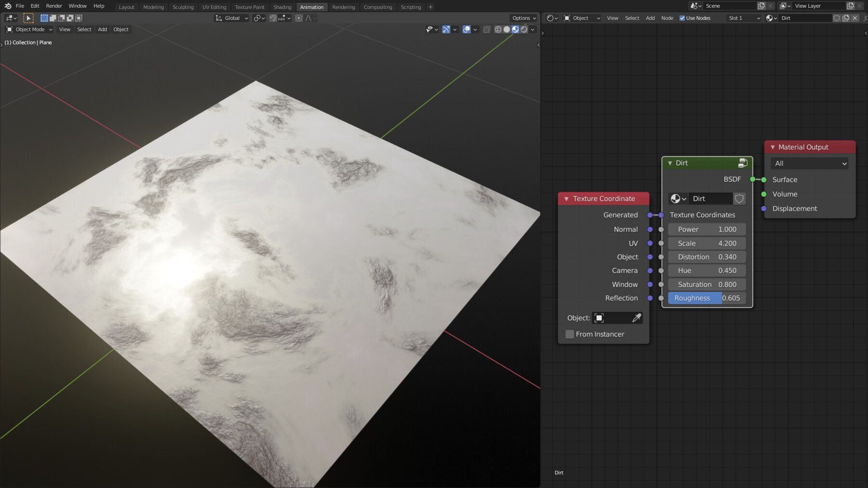
Task: Open the Object Mode dropdown
Action: click(x=30, y=29)
